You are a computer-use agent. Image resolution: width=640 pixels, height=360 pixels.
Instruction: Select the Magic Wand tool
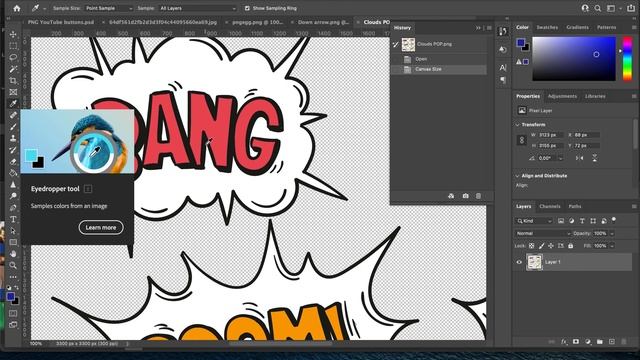pos(13,69)
